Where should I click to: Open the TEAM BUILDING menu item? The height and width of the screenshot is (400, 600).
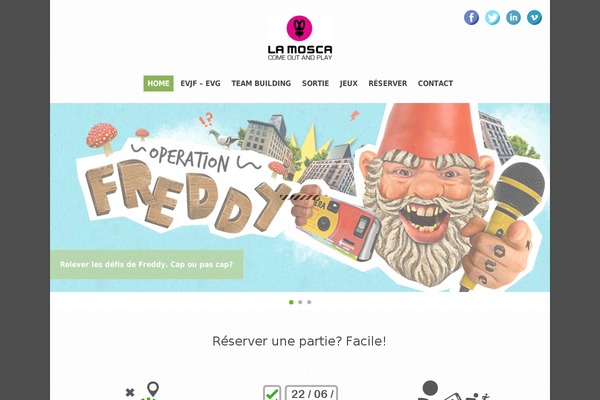coord(261,83)
